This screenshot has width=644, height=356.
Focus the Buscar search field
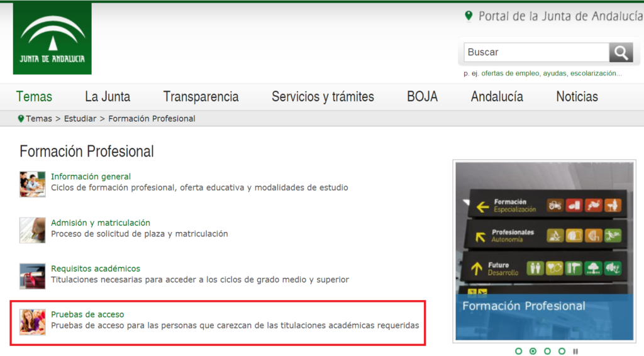536,52
